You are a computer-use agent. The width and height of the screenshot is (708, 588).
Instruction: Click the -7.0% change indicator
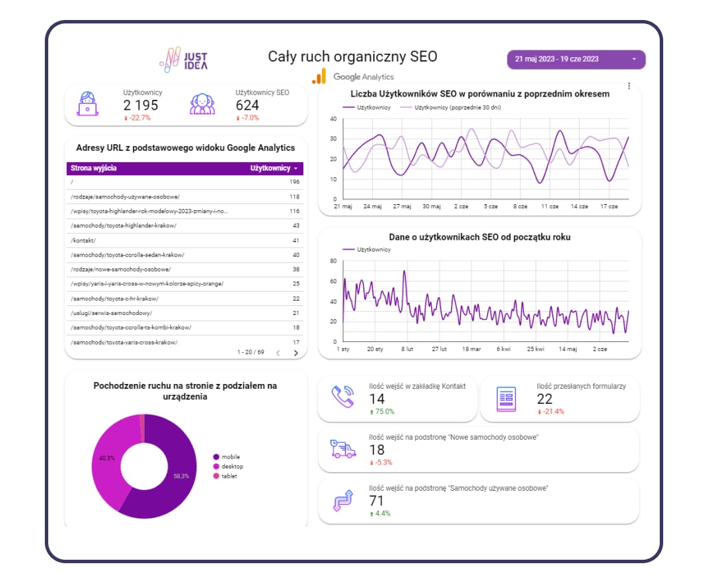click(x=247, y=118)
